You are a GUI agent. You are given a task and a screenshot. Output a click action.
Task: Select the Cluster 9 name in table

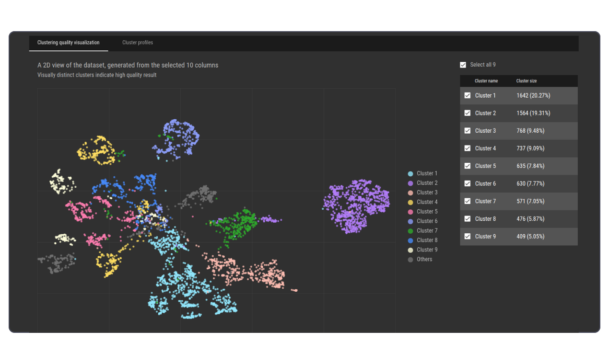click(485, 236)
